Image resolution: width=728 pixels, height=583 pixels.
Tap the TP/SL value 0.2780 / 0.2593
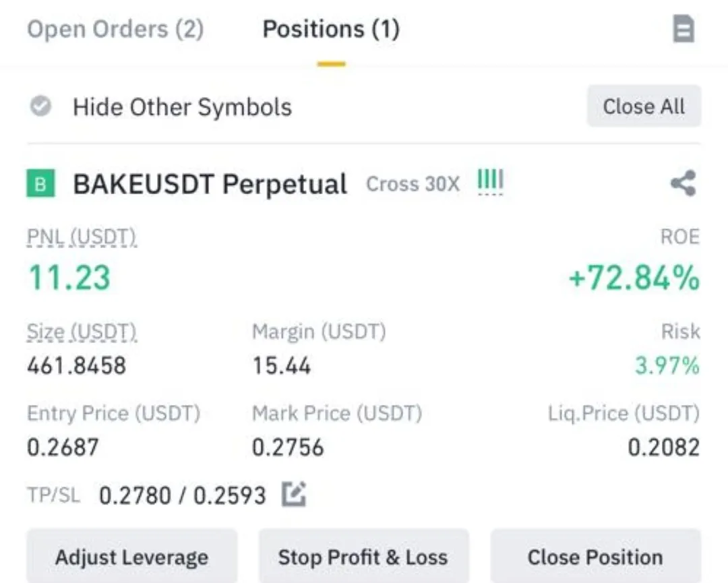183,495
